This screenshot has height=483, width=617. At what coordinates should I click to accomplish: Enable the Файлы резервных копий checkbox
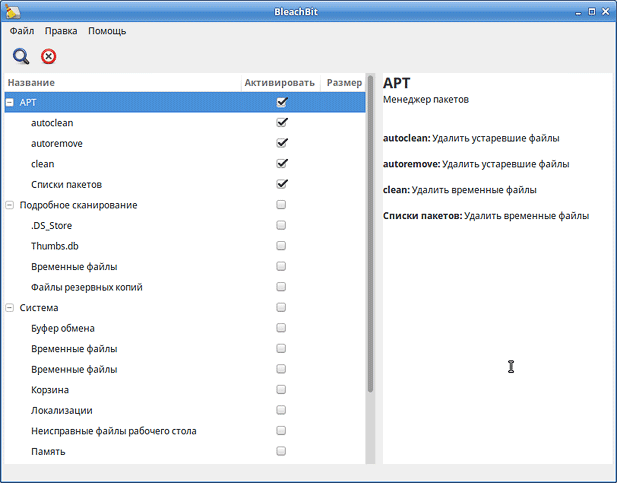coord(281,287)
